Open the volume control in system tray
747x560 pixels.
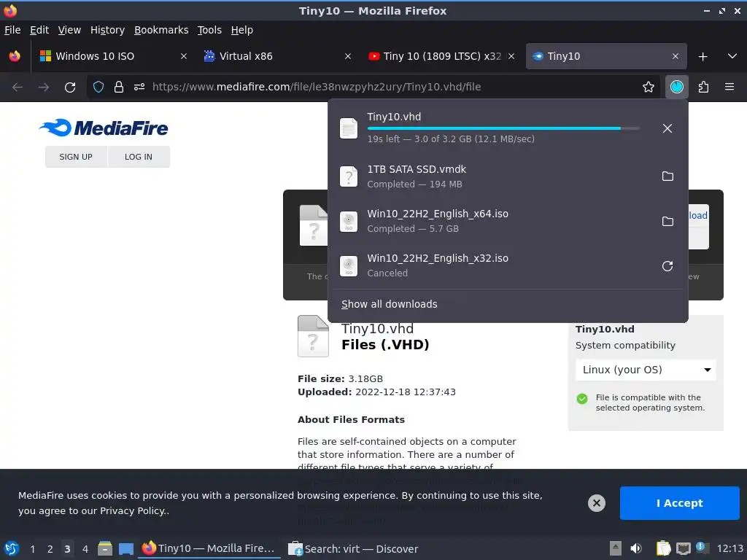636,548
